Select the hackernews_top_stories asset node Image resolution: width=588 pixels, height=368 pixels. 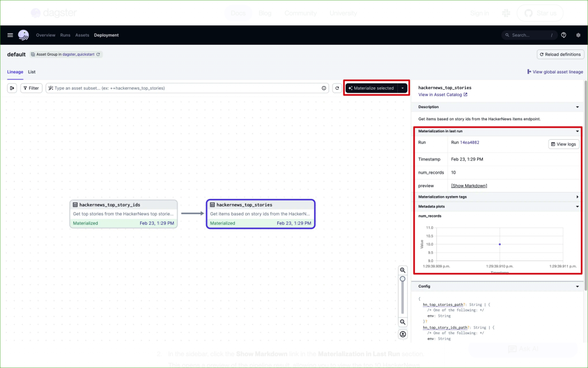coord(261,214)
